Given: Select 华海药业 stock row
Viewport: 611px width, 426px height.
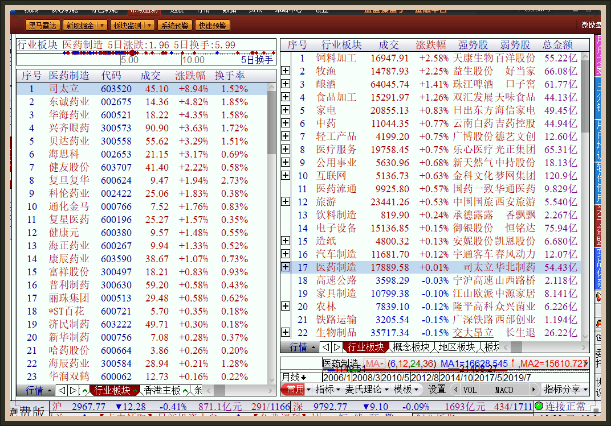Looking at the screenshot, I should click(142, 115).
